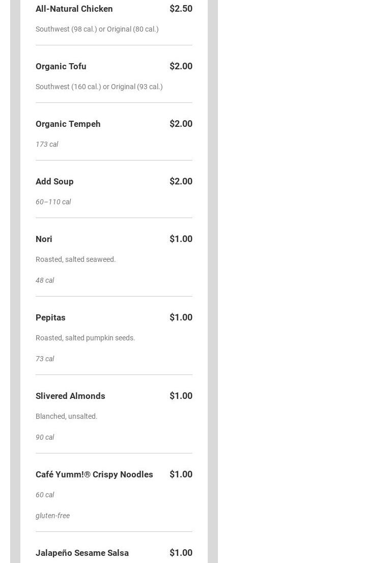Open the Café Yumm! Crispy Noodles heading
Image resolution: width=392 pixels, height=563 pixels.
coord(94,474)
